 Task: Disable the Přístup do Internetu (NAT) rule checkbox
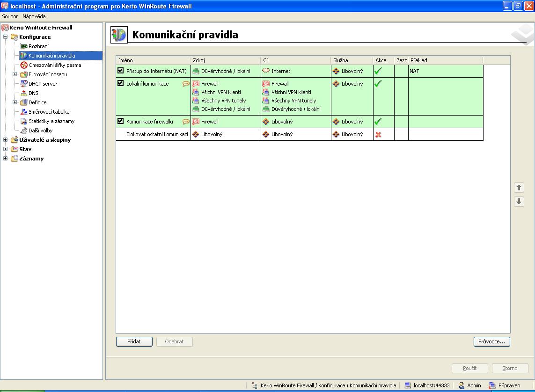120,71
